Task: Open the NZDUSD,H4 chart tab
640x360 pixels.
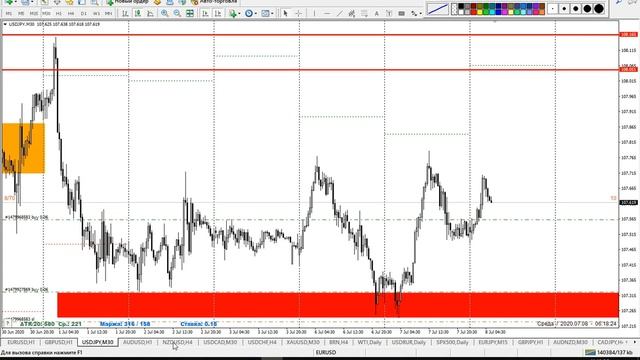Action: tap(177, 342)
